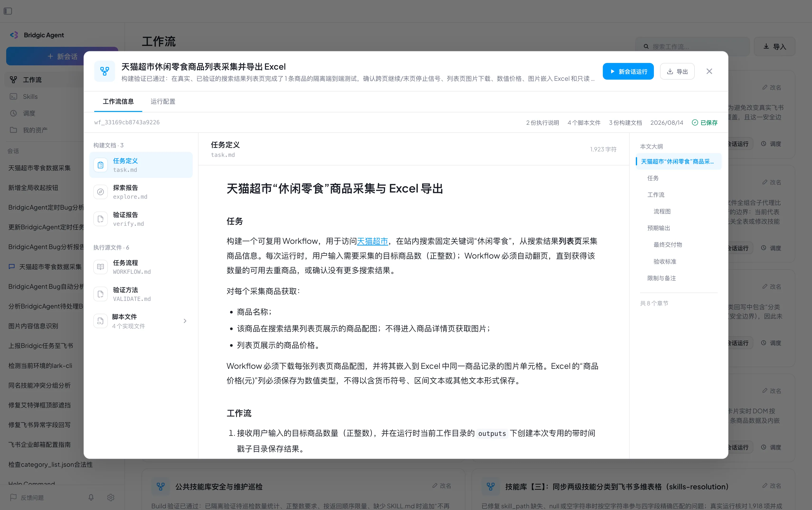Expand the 脚本文件 chevron
The height and width of the screenshot is (510, 812).
click(x=185, y=321)
